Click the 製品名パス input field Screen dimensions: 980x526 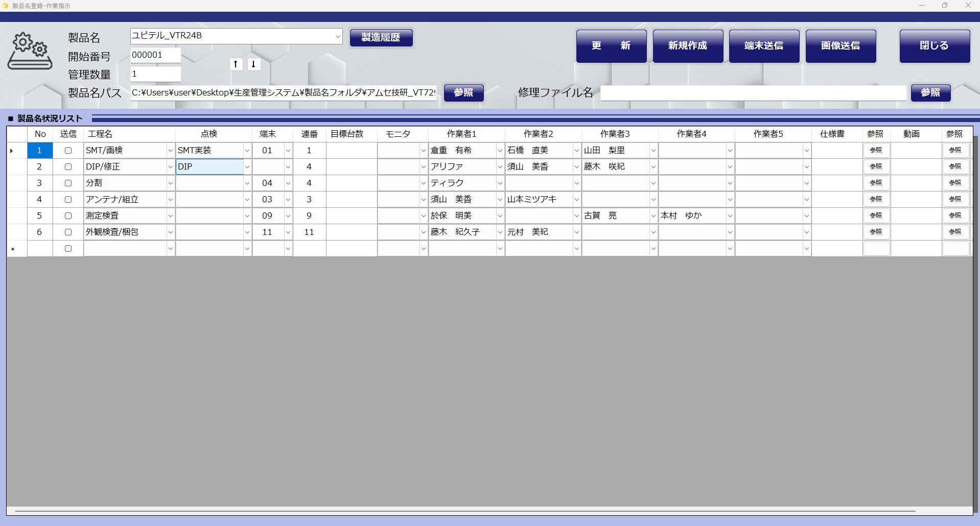coord(284,93)
